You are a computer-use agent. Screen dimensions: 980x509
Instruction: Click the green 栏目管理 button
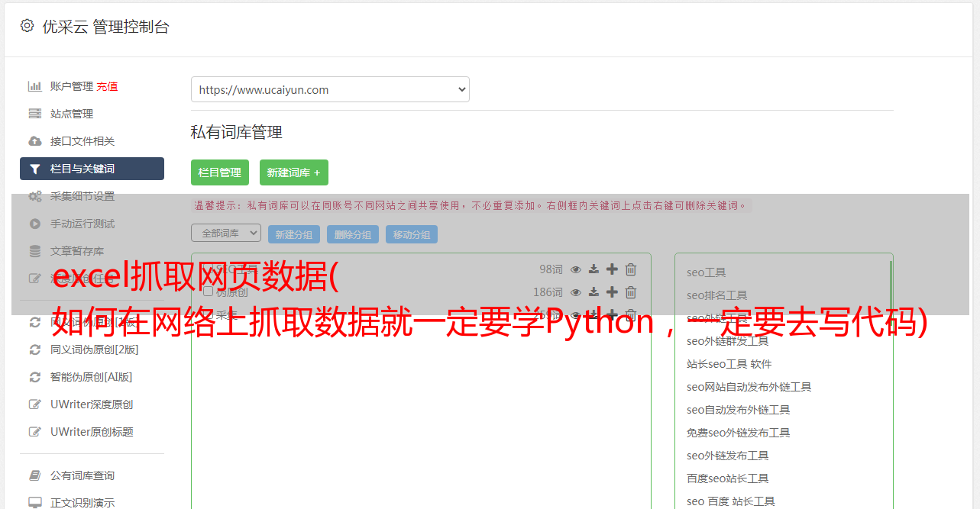pyautogui.click(x=219, y=172)
